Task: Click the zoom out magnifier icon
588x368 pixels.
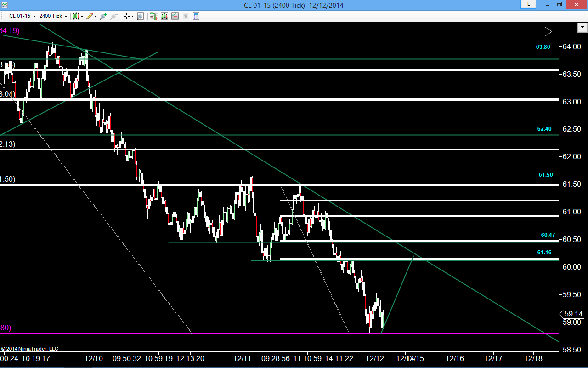Action: click(x=114, y=16)
